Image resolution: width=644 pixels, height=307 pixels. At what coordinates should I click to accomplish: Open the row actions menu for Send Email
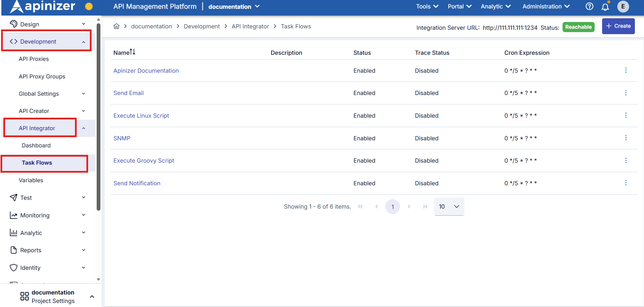pyautogui.click(x=626, y=93)
